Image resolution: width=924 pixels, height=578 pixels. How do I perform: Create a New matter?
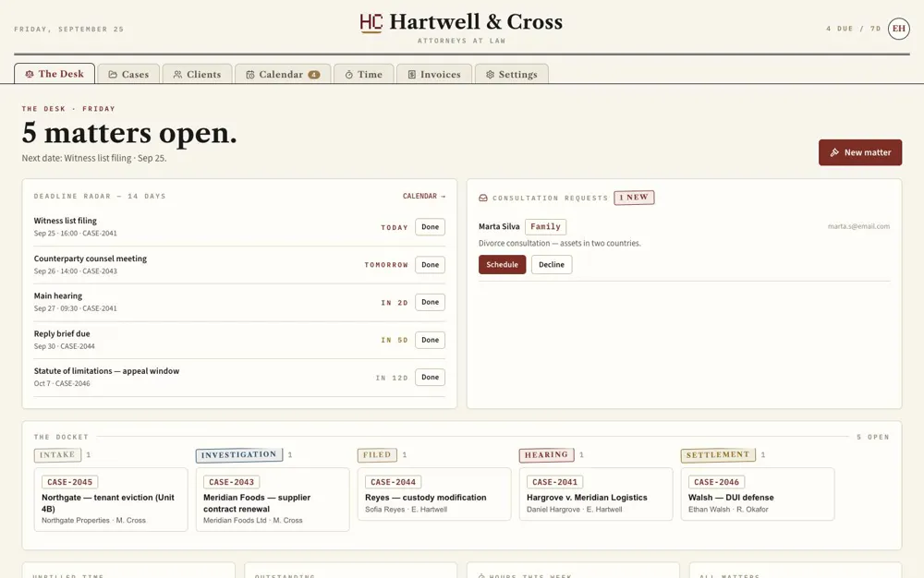[x=859, y=152]
